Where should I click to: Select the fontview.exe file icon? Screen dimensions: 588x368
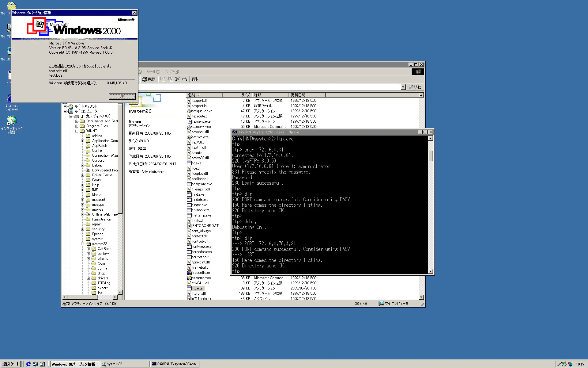pyautogui.click(x=189, y=247)
